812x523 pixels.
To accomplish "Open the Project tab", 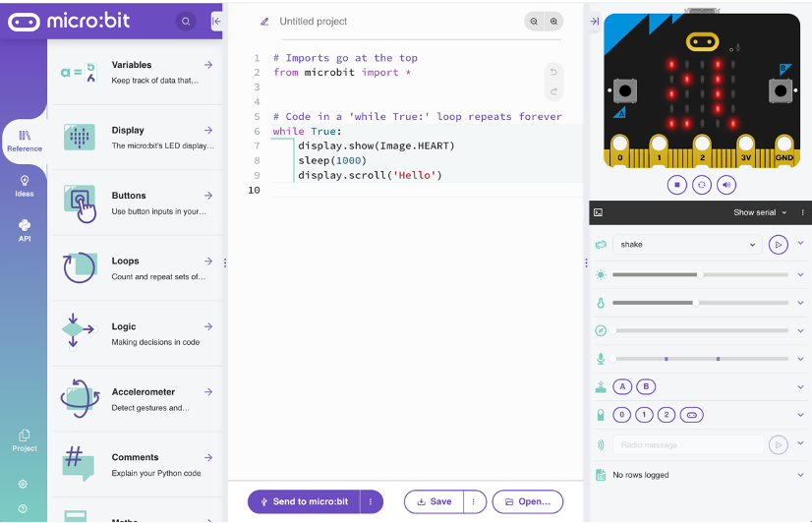I will [25, 440].
